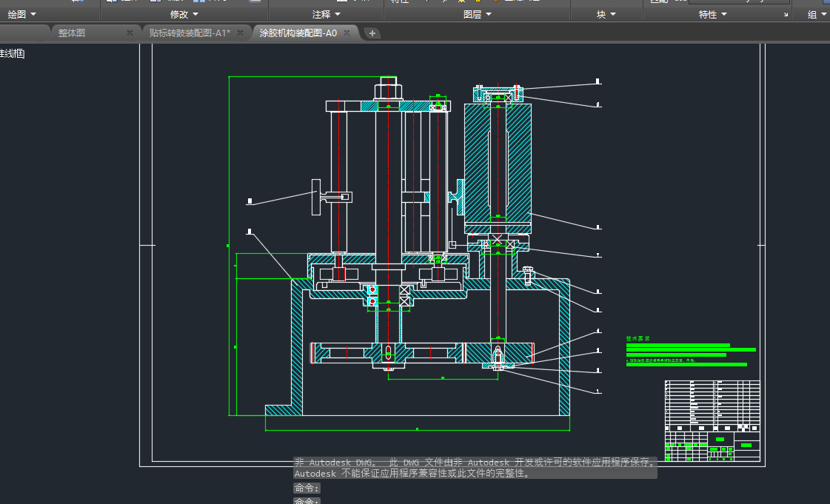This screenshot has width=830, height=504.
Task: Switch to the 整体图 tab
Action: coord(72,33)
